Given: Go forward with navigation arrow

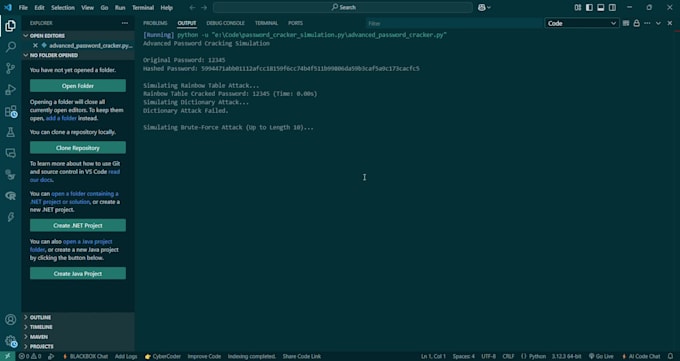Looking at the screenshot, I should [x=204, y=7].
